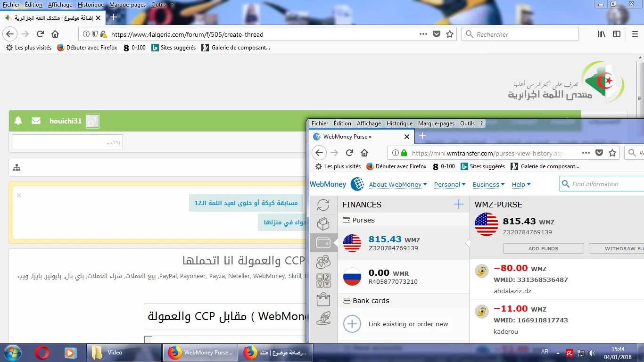Open Opera from the Windows taskbar
This screenshot has height=362, width=644.
coord(42,352)
